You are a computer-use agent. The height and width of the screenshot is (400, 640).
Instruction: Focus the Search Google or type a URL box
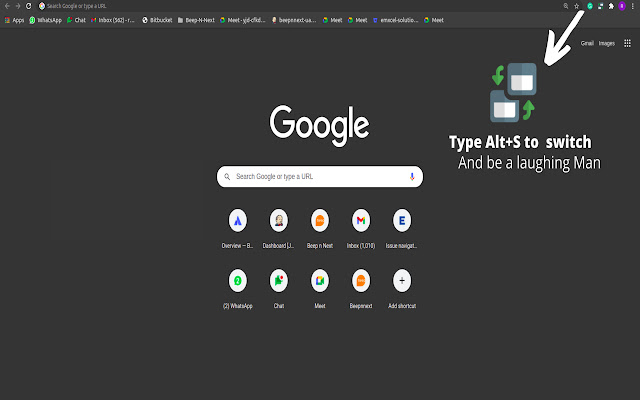[x=320, y=176]
